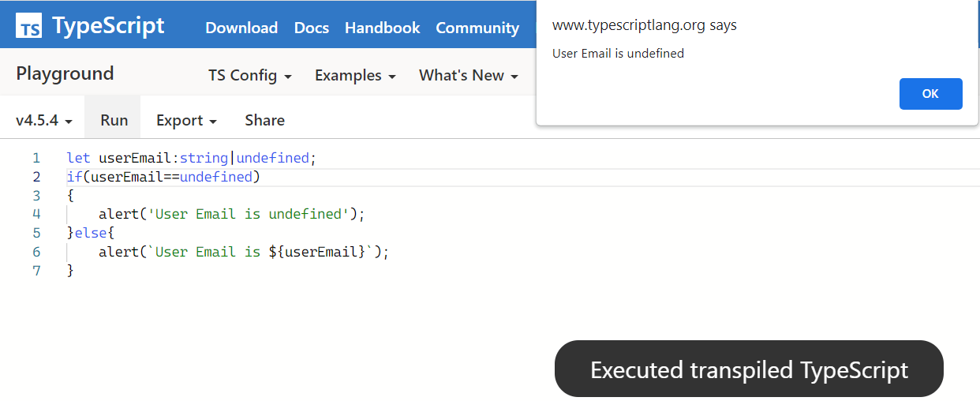The width and height of the screenshot is (980, 401).
Task: Click the 'Executed transpiled TypeScript' toast
Action: pos(749,369)
